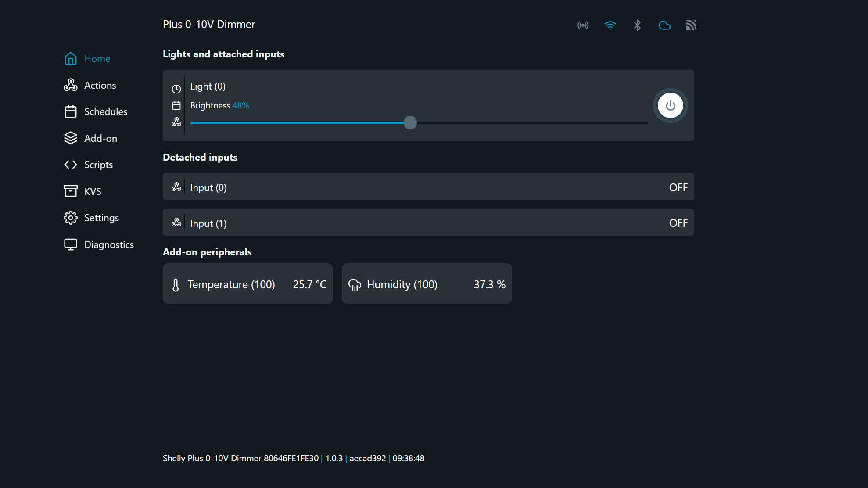The width and height of the screenshot is (868, 488).
Task: Open Light (0) timer clock icon
Action: pos(176,89)
